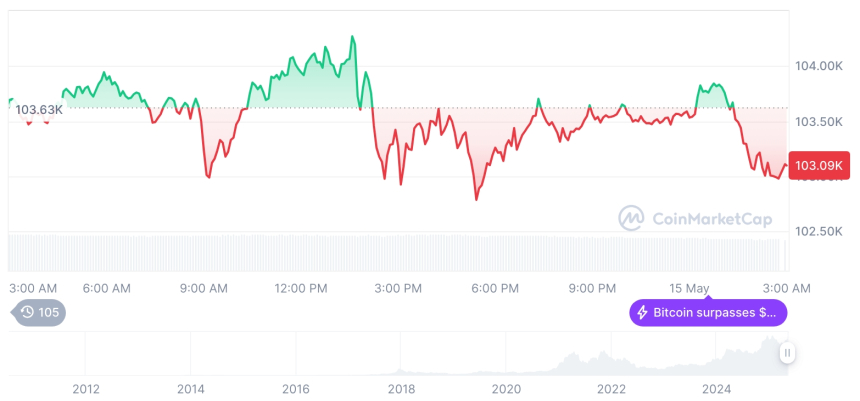The width and height of the screenshot is (860, 401).
Task: Click the red 103.09K current price tag
Action: (817, 165)
